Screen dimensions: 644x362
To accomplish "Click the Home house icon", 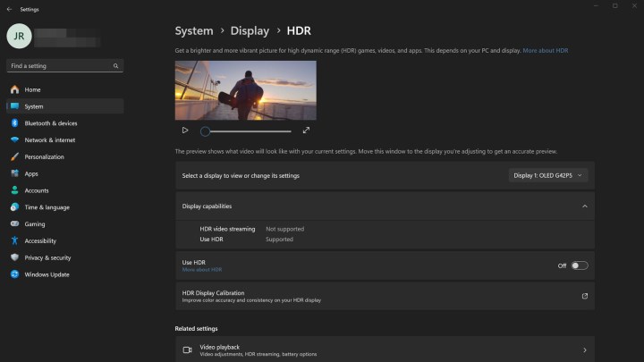I will (15, 89).
